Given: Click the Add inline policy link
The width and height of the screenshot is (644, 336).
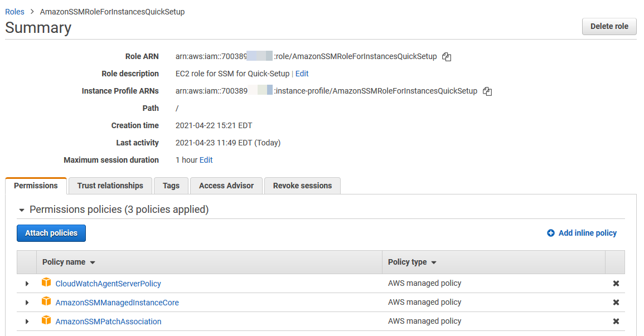Looking at the screenshot, I should click(587, 233).
